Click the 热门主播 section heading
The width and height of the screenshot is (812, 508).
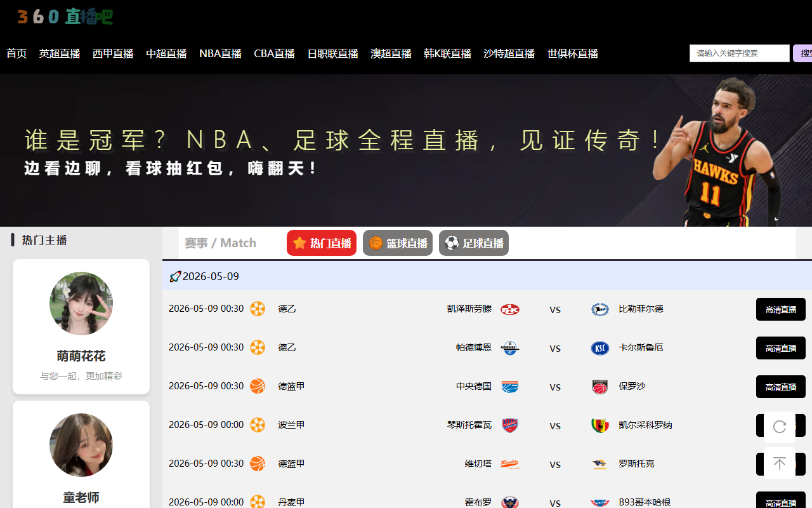tap(44, 240)
